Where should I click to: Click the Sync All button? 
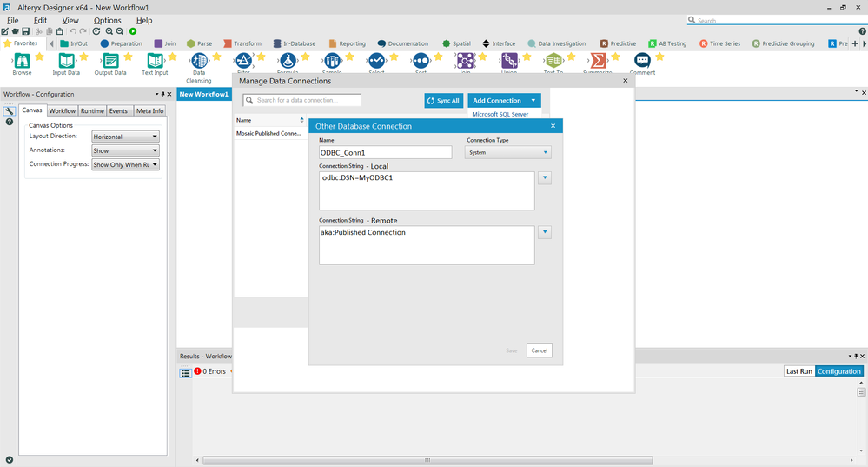[x=443, y=100]
